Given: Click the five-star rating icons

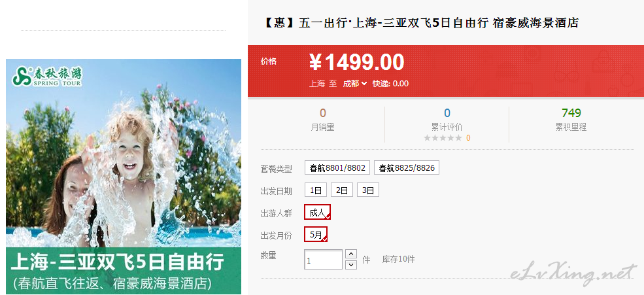Looking at the screenshot, I should [443, 138].
